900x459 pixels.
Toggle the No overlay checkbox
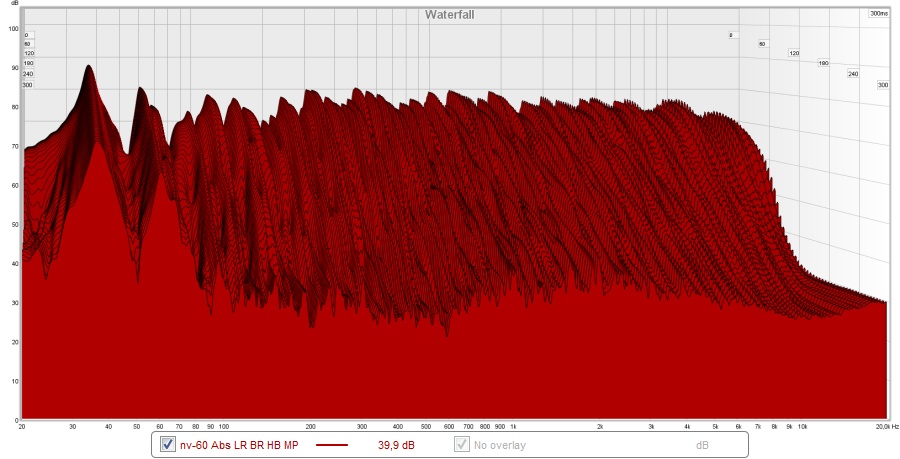point(462,444)
